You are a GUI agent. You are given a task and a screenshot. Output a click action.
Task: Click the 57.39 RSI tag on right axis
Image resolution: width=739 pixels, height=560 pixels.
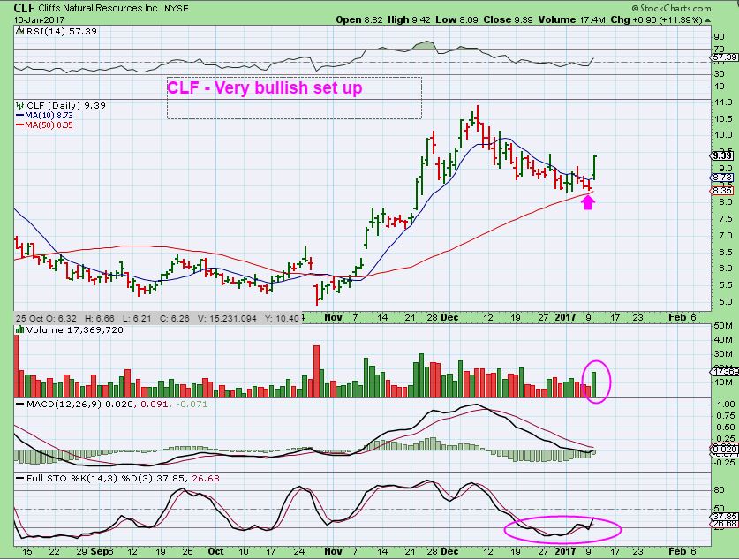pyautogui.click(x=724, y=57)
